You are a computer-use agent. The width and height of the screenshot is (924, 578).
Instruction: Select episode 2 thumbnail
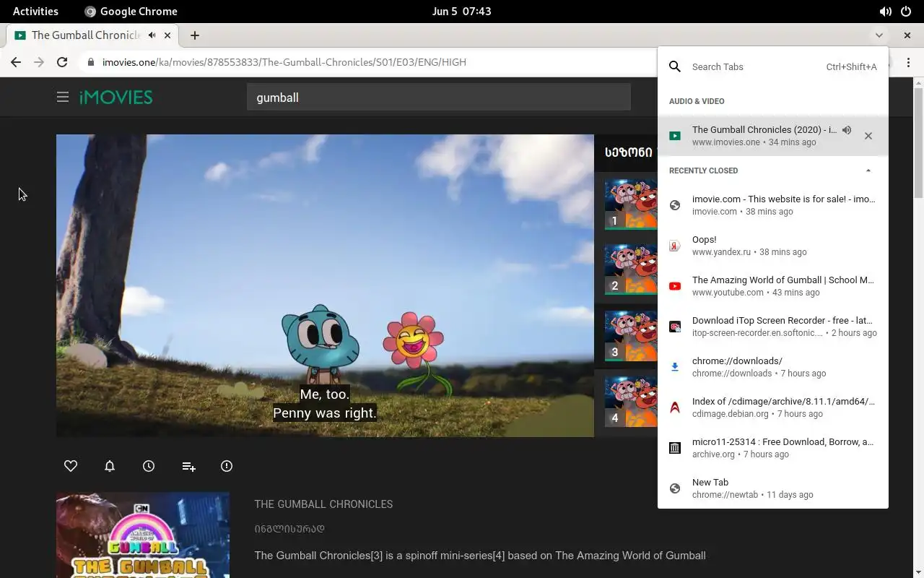click(x=631, y=270)
